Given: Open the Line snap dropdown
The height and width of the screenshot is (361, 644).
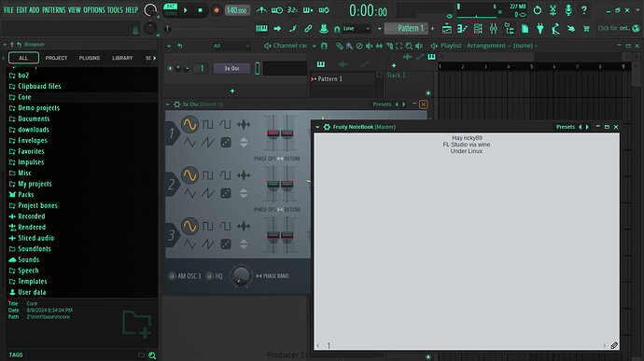Looking at the screenshot, I should pyautogui.click(x=354, y=28).
